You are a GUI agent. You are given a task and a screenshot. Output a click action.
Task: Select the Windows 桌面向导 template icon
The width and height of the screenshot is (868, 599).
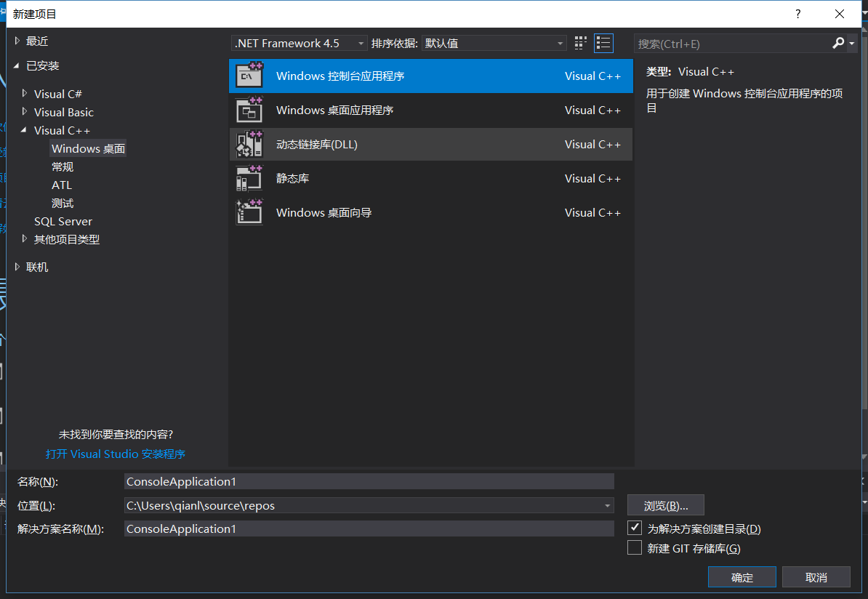pos(249,212)
